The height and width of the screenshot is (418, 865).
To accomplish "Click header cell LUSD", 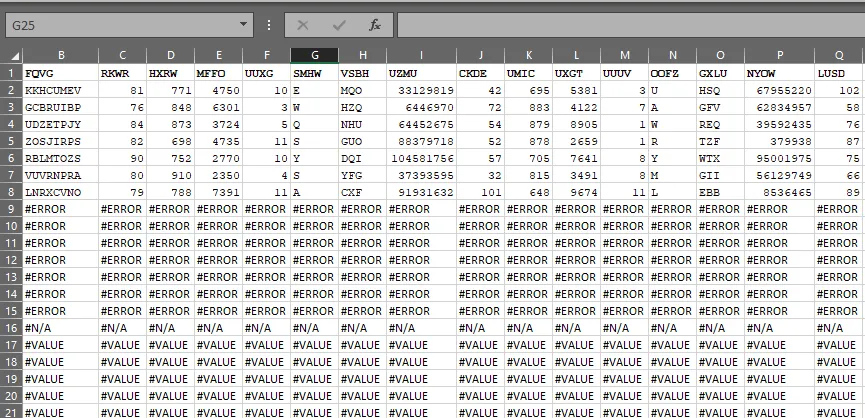I will (x=840, y=73).
